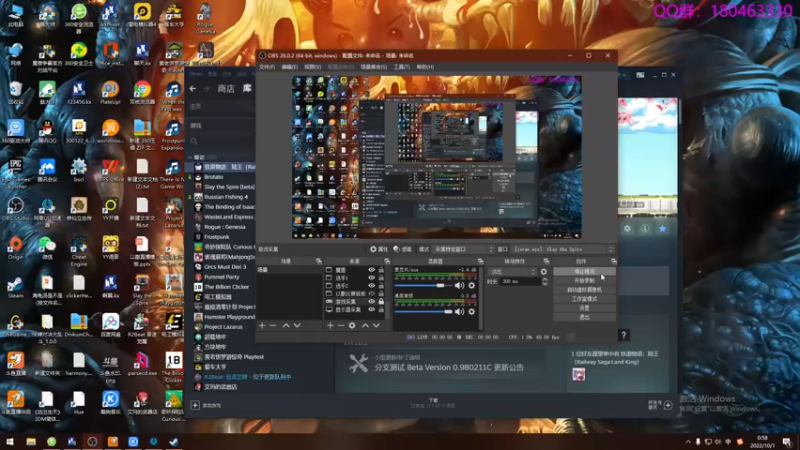Viewport: 800px width, 450px height.
Task: Open the Steam desktop shortcut
Action: click(x=15, y=287)
